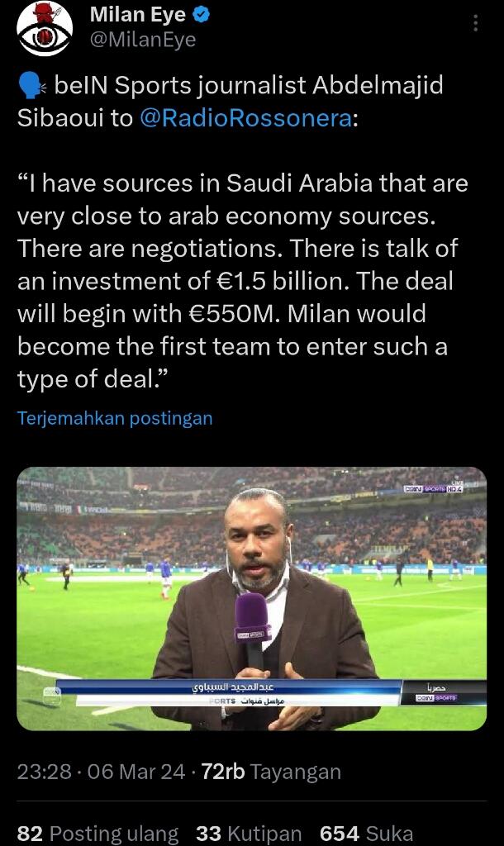Click the beIN Sports logo beside Arabic caption
The width and height of the screenshot is (504, 846).
[x=437, y=698]
